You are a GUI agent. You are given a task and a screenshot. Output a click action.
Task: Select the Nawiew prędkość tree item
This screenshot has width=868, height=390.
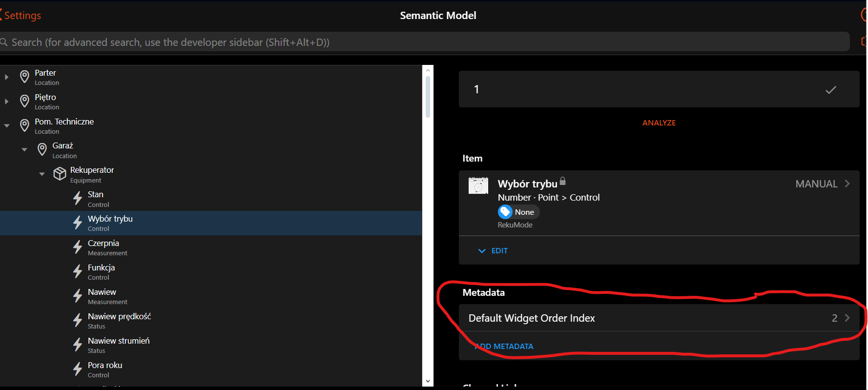[119, 321]
